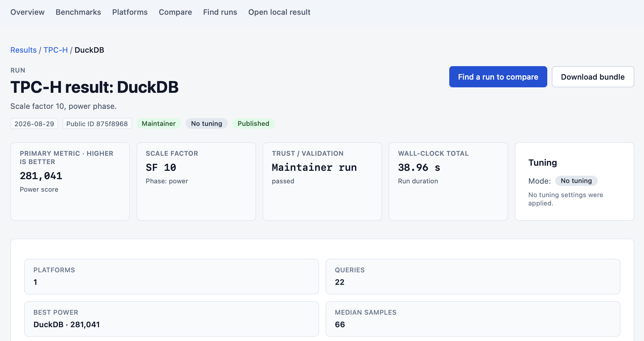
Task: Open the Find runs page
Action: pos(220,12)
